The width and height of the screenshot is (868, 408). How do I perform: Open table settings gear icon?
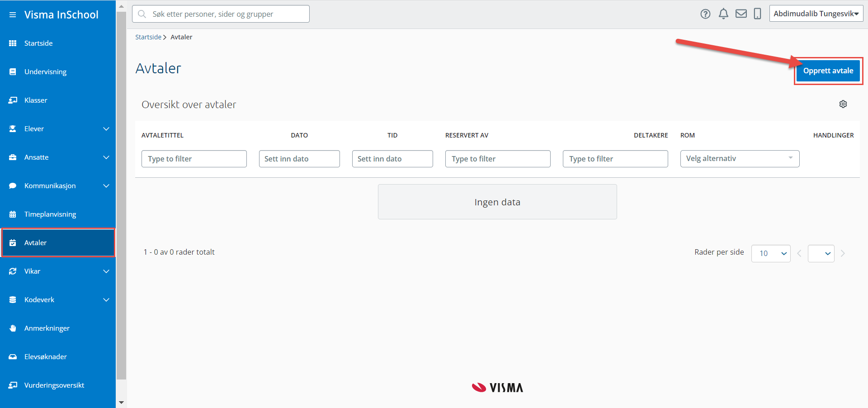[843, 104]
